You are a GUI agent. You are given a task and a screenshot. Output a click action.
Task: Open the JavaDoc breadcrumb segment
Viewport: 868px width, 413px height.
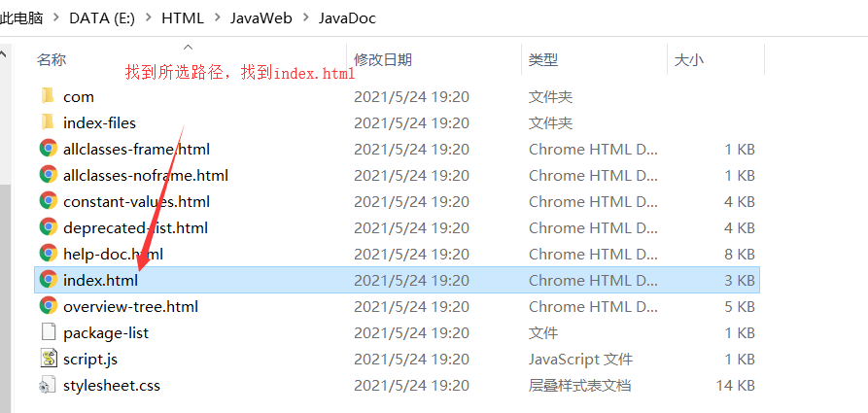click(x=347, y=17)
